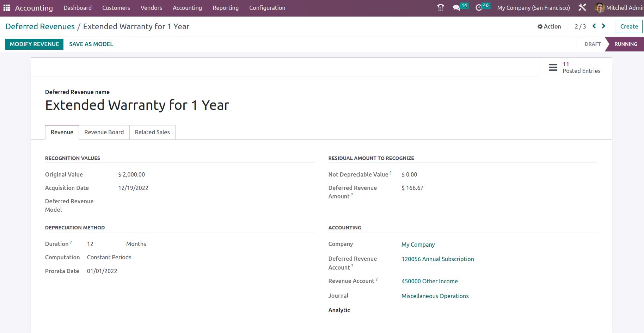Viewport: 644px width, 333px height.
Task: Open the Reporting menu
Action: (226, 8)
